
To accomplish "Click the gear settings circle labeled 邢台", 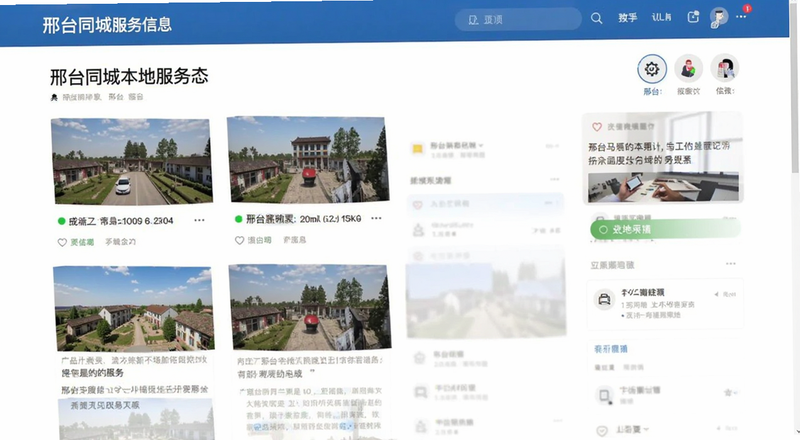I will [652, 68].
